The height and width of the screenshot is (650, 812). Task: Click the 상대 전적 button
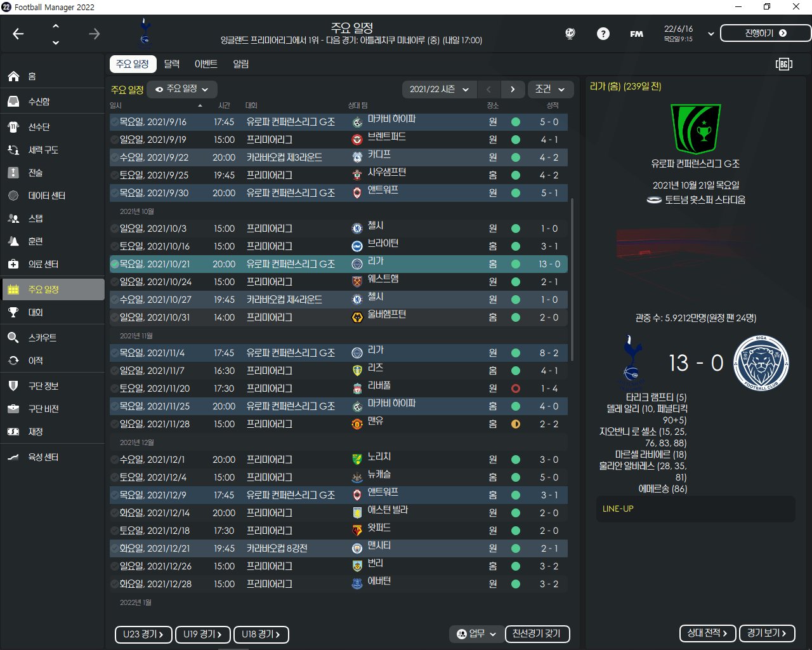707,633
